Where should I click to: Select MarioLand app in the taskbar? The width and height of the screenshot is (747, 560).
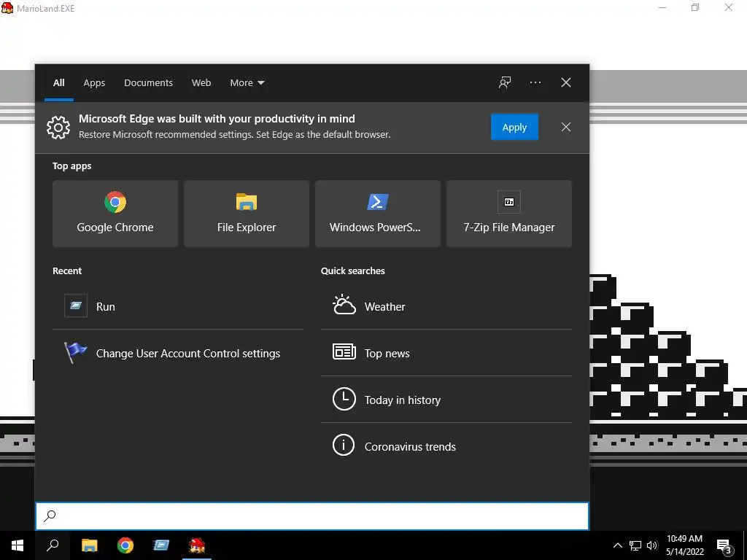[x=197, y=545]
